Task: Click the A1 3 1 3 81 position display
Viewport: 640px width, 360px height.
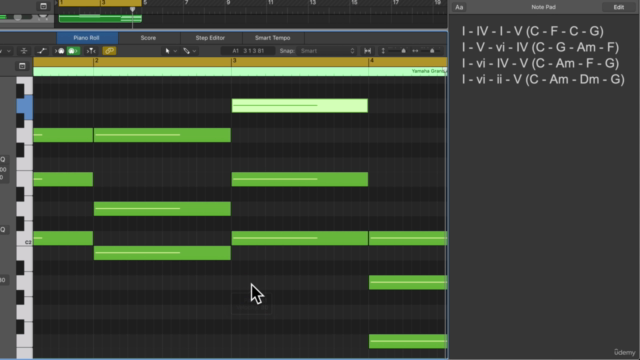Action: (248, 51)
